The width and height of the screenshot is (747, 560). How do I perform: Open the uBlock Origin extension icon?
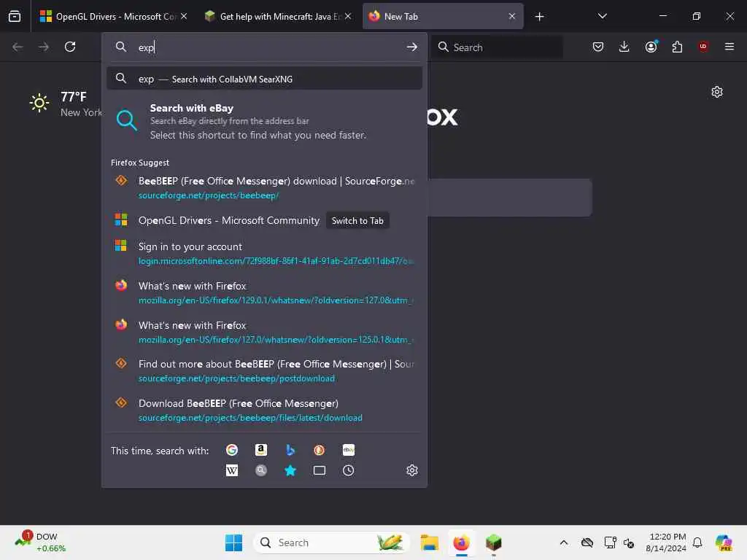tap(703, 47)
